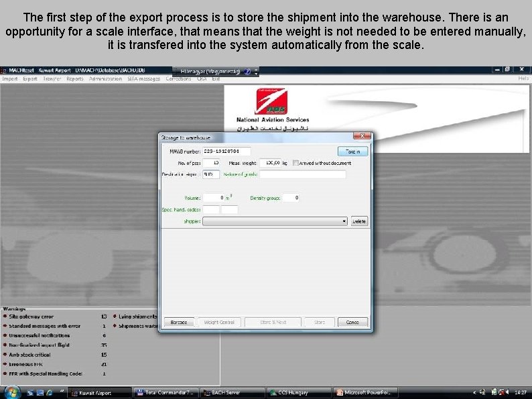Click the Take in button
The image size is (532, 399).
tap(352, 152)
